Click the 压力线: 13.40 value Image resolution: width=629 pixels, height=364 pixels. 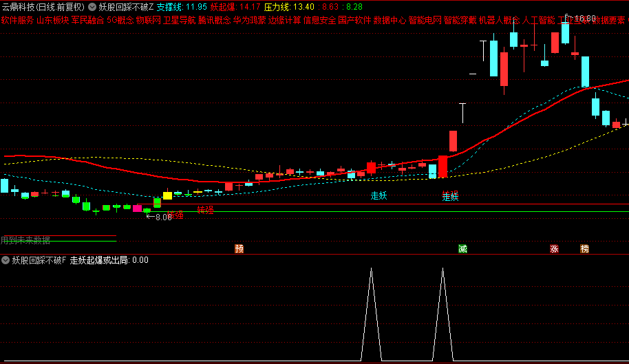click(289, 7)
